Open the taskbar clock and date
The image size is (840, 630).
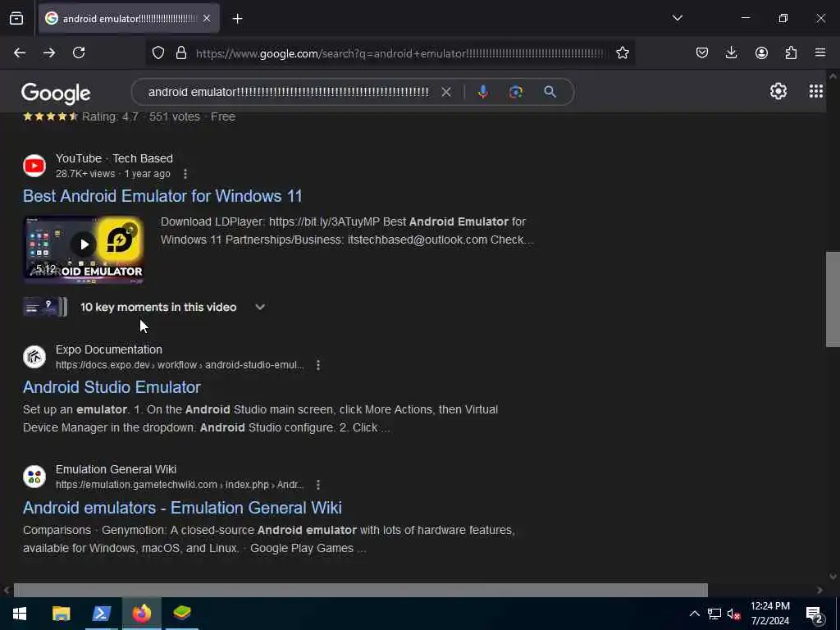[x=769, y=614]
